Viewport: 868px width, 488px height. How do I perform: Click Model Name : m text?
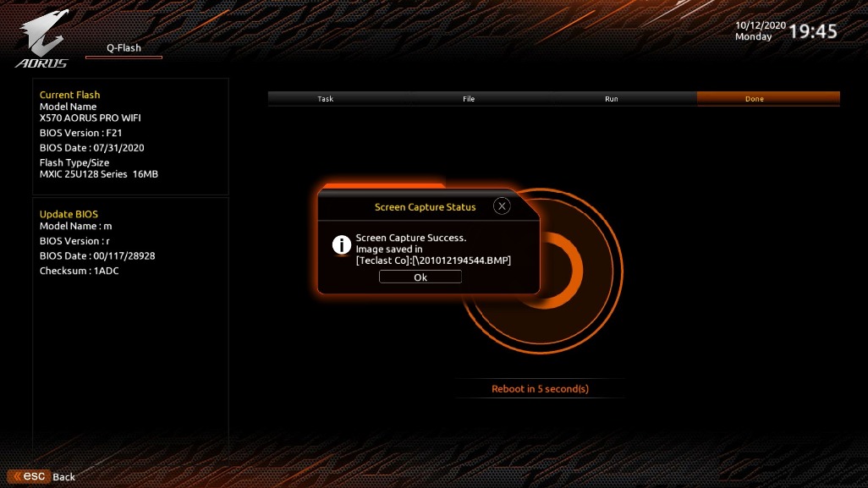tap(76, 226)
